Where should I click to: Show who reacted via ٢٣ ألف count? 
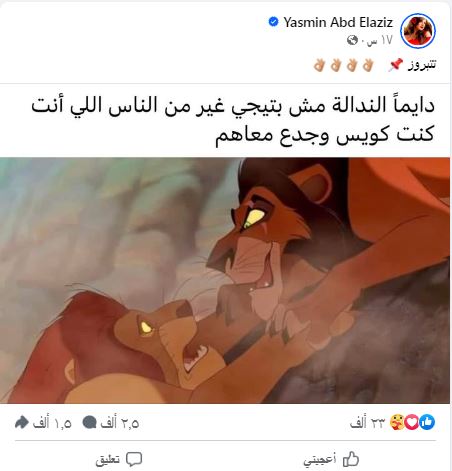367,423
